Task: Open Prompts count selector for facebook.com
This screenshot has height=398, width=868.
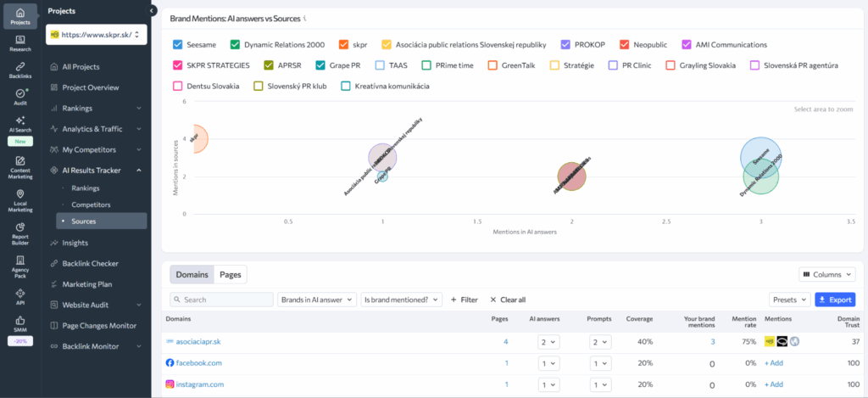Action: [x=601, y=363]
